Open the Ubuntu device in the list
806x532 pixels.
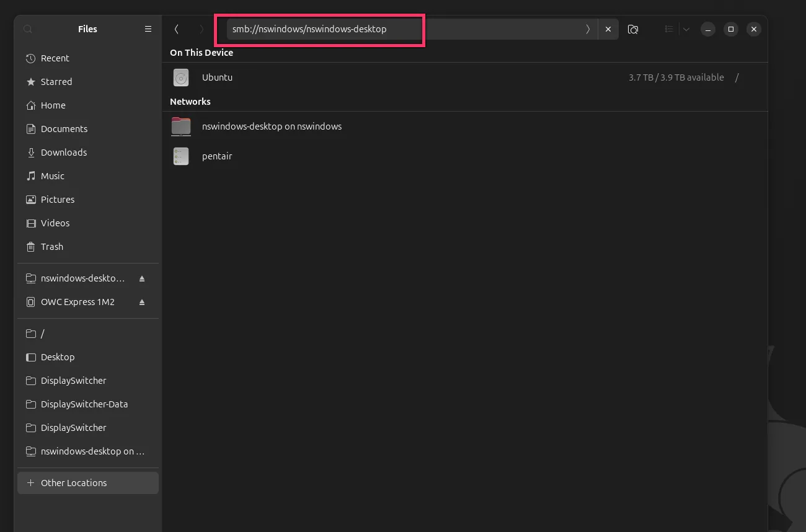[x=465, y=78]
